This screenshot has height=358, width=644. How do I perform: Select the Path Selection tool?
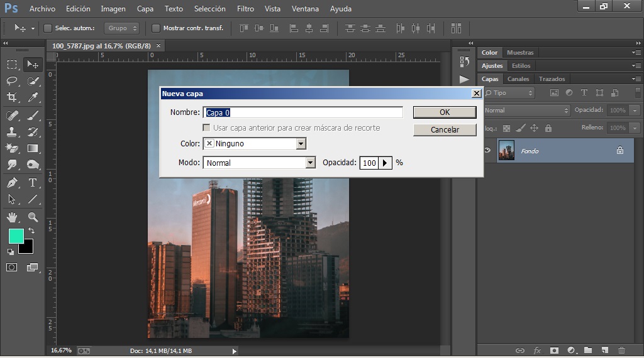pos(12,199)
